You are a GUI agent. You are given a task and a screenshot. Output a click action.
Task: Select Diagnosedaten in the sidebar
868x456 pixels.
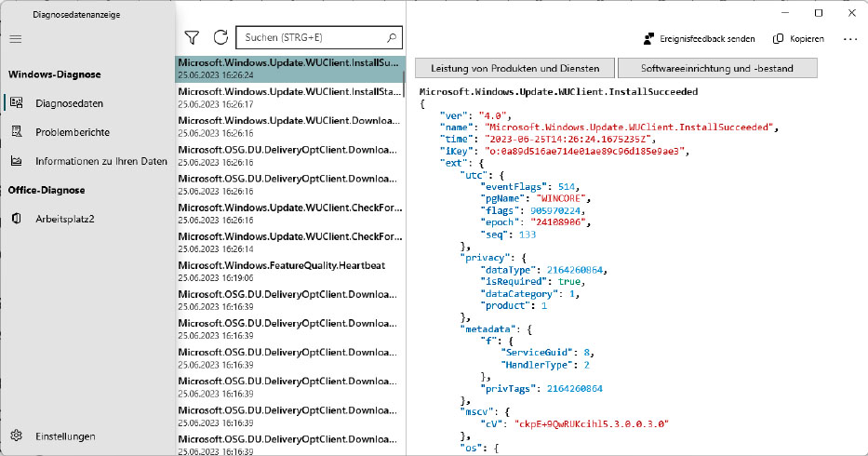point(87,103)
